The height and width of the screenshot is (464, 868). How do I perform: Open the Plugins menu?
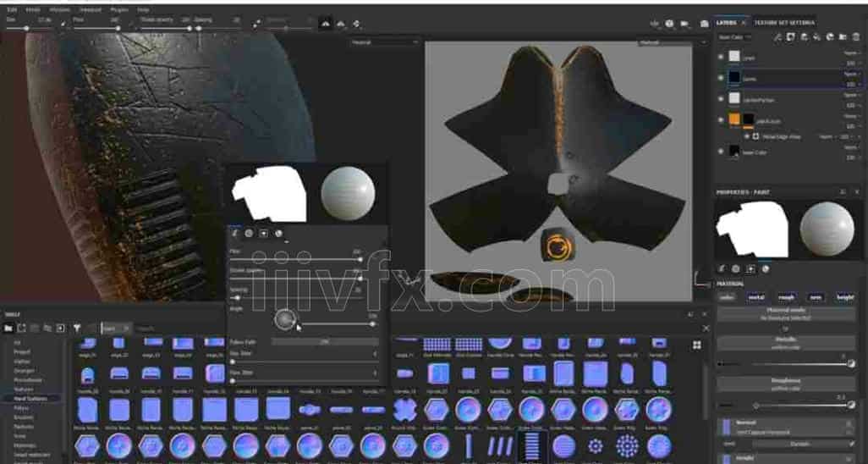119,10
